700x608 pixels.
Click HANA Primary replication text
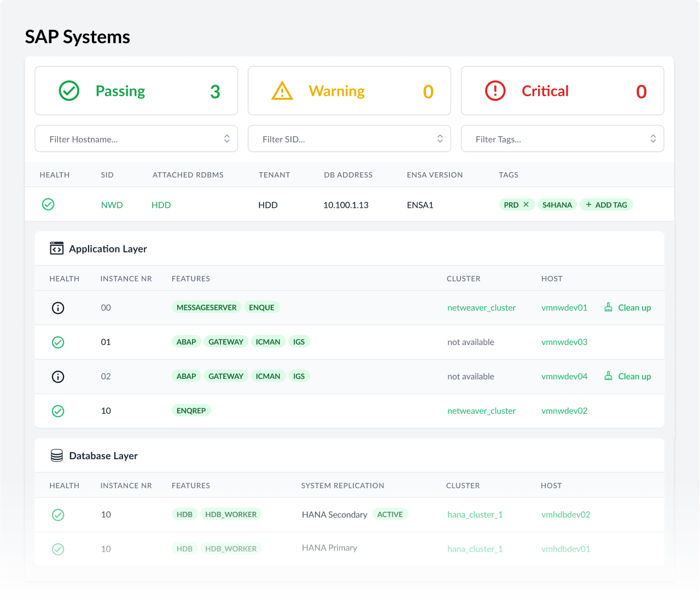point(329,548)
